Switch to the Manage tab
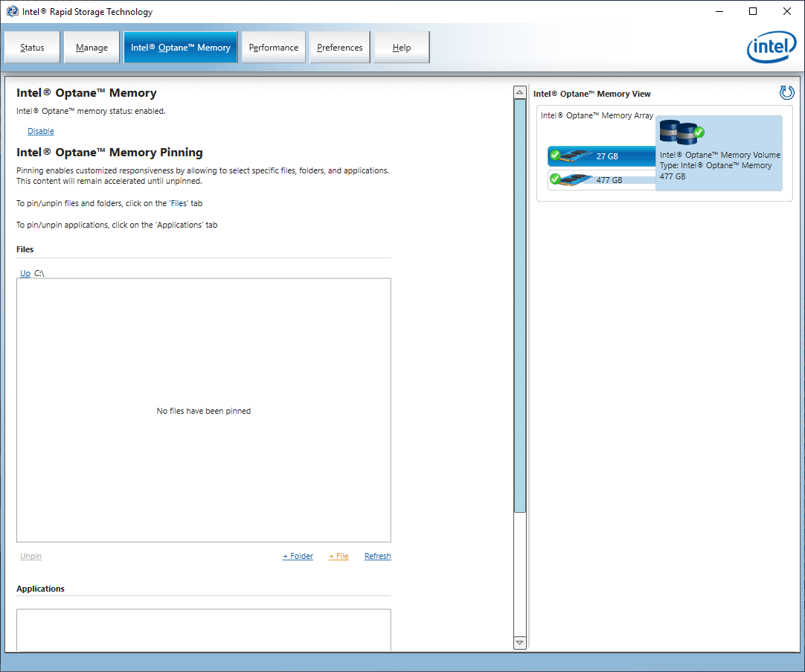Viewport: 805px width, 672px height. click(92, 47)
